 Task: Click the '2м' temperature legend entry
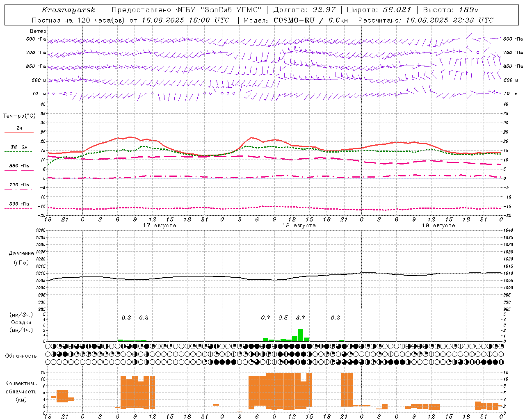click(19, 128)
